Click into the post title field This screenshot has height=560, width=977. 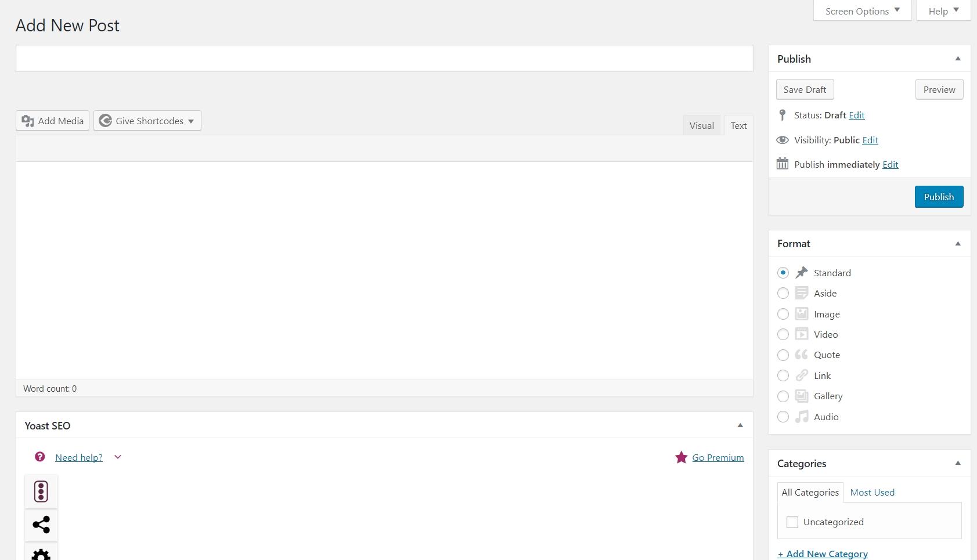(x=384, y=59)
